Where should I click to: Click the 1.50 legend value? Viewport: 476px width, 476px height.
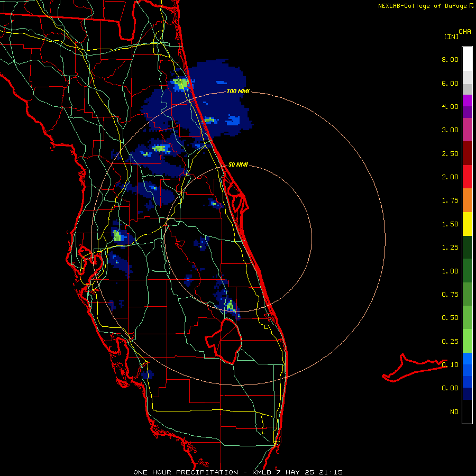tap(450, 224)
